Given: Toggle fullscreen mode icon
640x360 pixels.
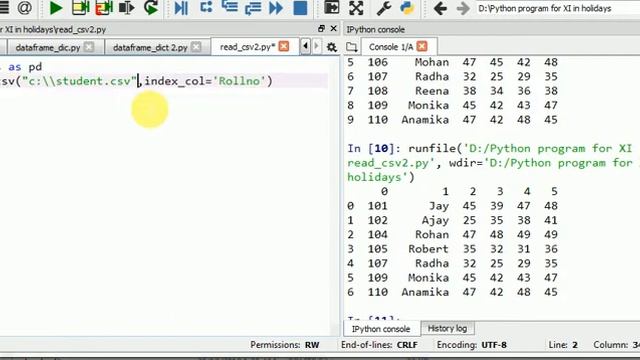Looking at the screenshot, I should 356,8.
